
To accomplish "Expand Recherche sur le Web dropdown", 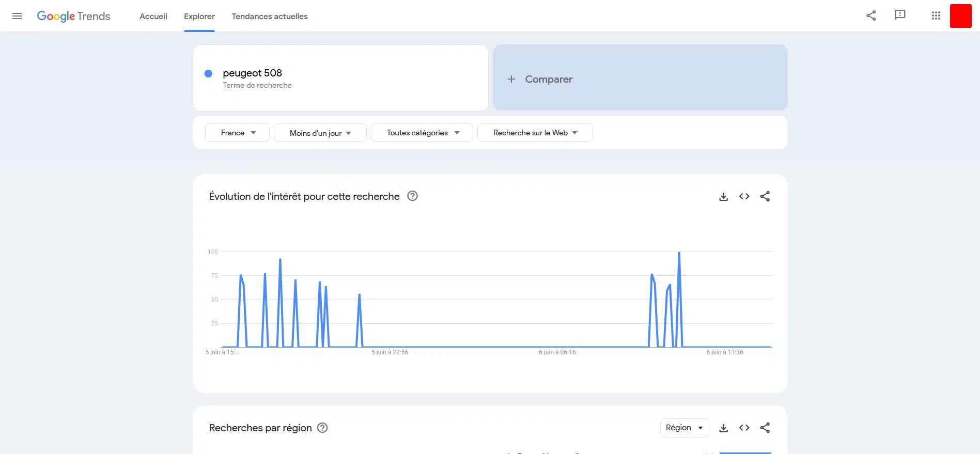I will coord(535,133).
